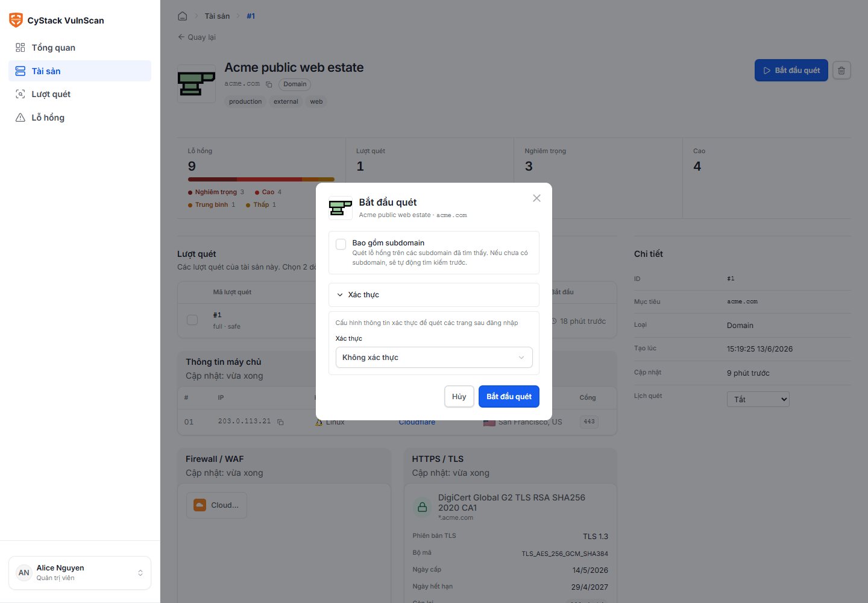Click the home icon in the breadcrumb
The height and width of the screenshot is (603, 868).
pyautogui.click(x=183, y=16)
